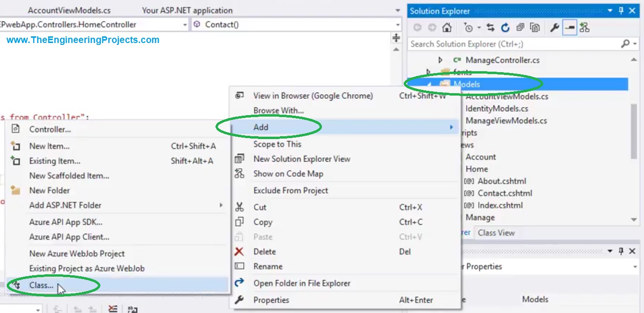Click View in Browser (Google Chrome)
This screenshot has width=644, height=313.
313,96
